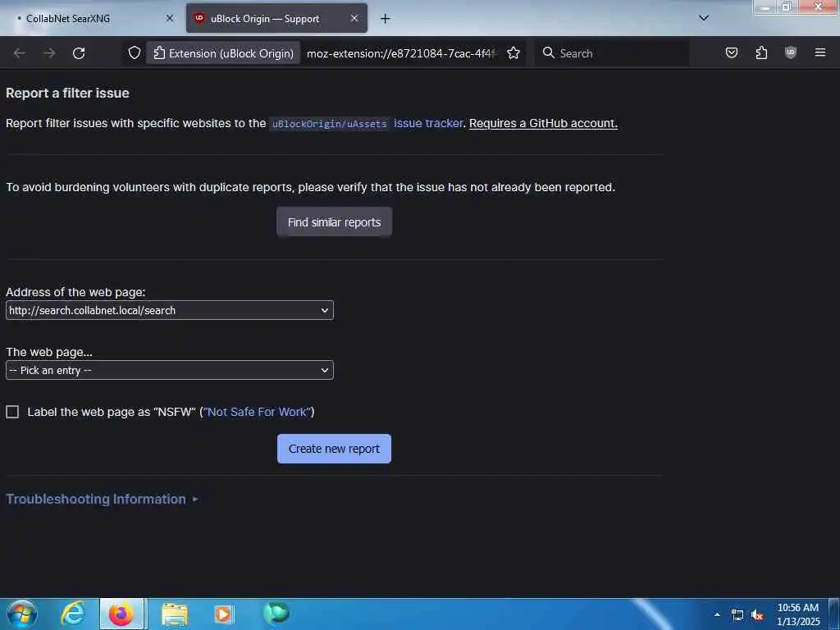Viewport: 840px width, 630px height.
Task: Reload the current page
Action: [79, 53]
